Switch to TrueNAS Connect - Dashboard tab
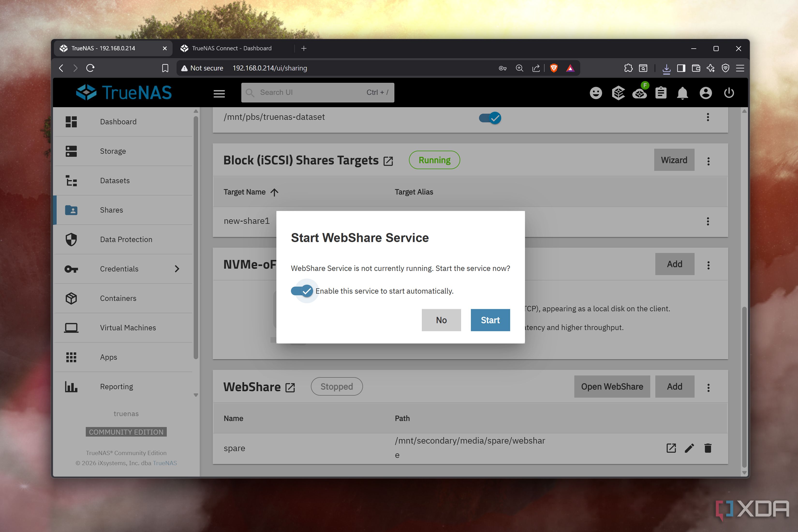798x532 pixels. tap(232, 48)
